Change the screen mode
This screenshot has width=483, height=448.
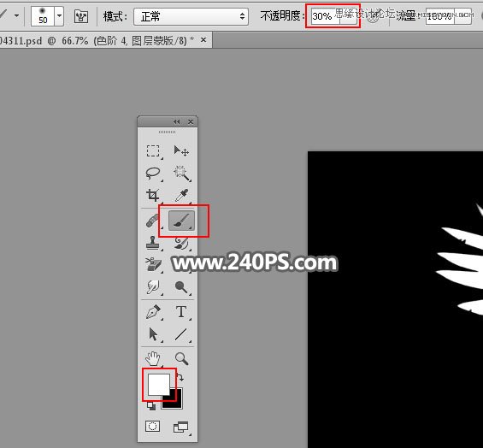click(x=181, y=427)
